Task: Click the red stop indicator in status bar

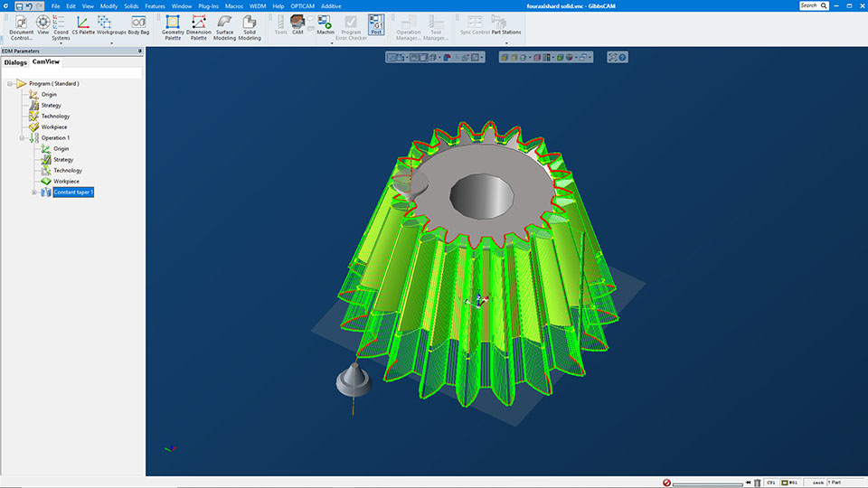Action: click(x=666, y=483)
